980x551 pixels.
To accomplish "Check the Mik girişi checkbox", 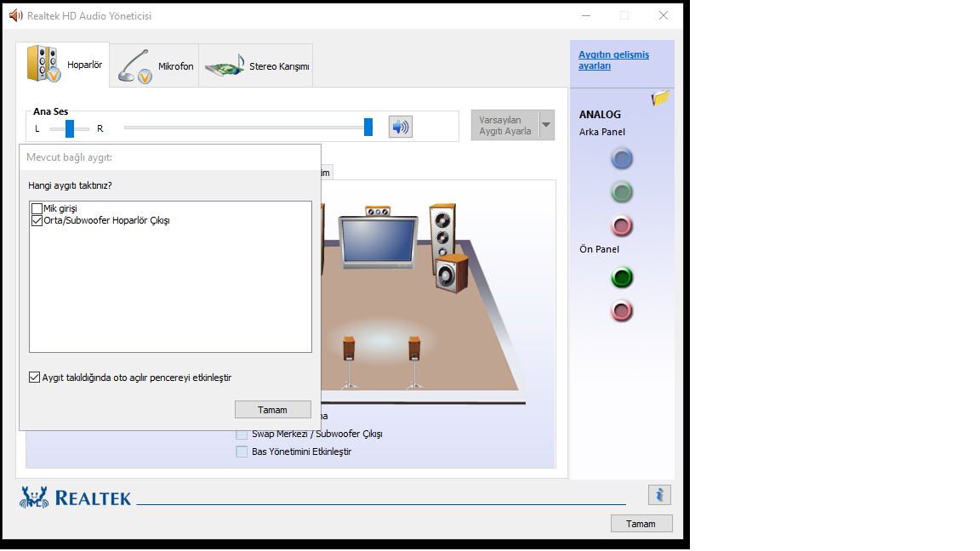I will pos(37,208).
